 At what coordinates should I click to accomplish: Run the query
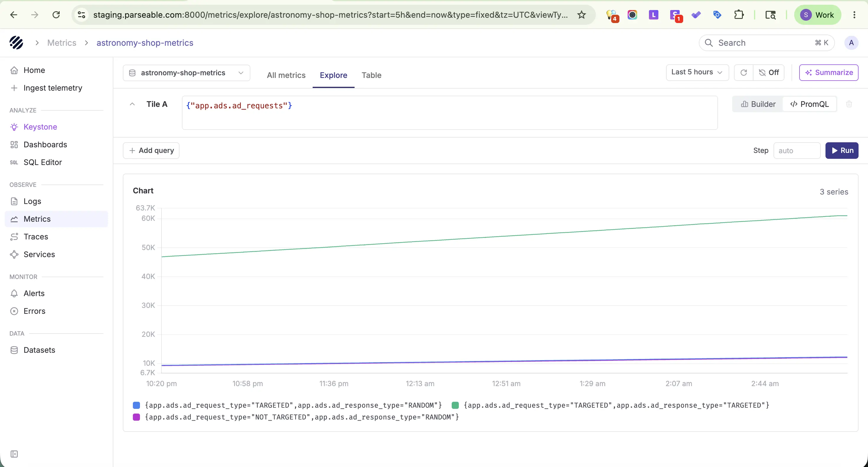(x=841, y=150)
